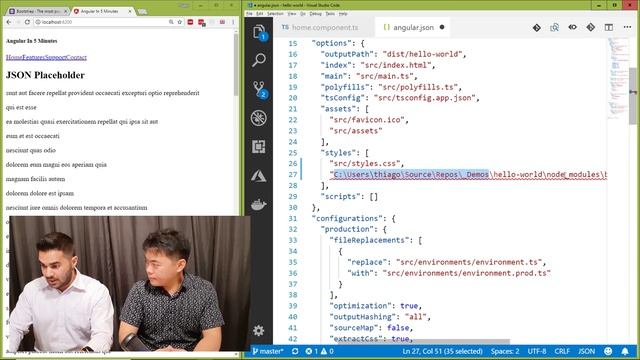Click "outputPath" key on line 16

tap(347, 54)
